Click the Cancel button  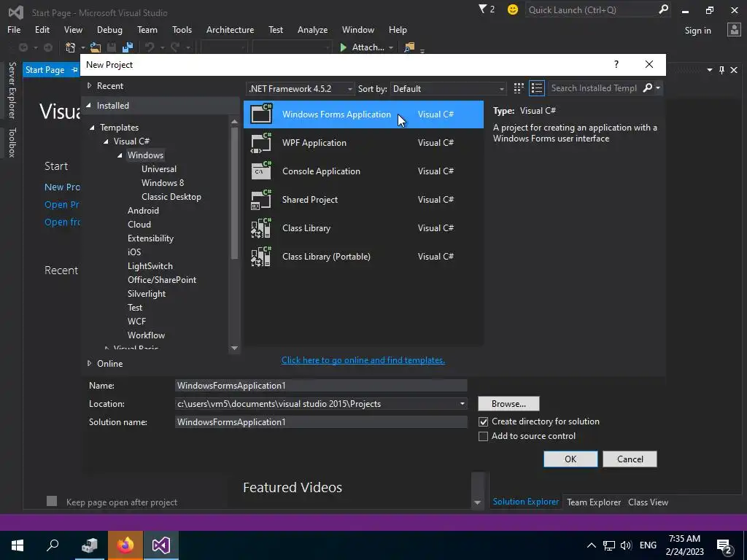point(630,459)
